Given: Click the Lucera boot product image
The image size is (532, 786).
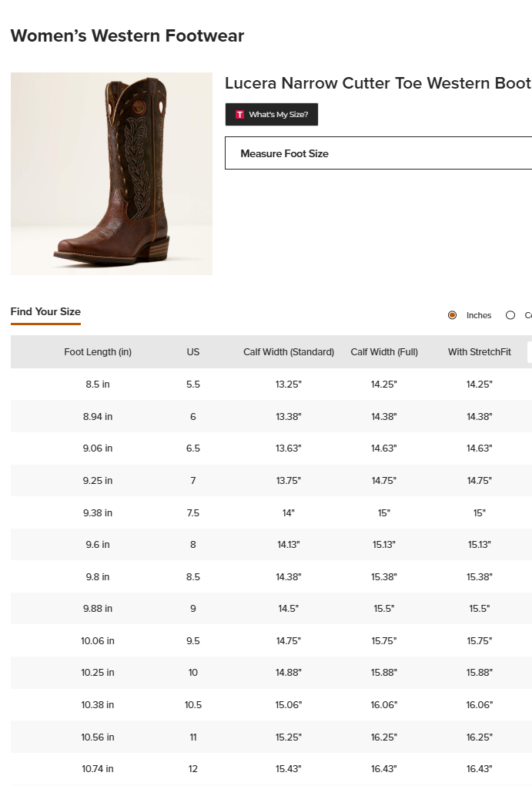Looking at the screenshot, I should (x=111, y=173).
